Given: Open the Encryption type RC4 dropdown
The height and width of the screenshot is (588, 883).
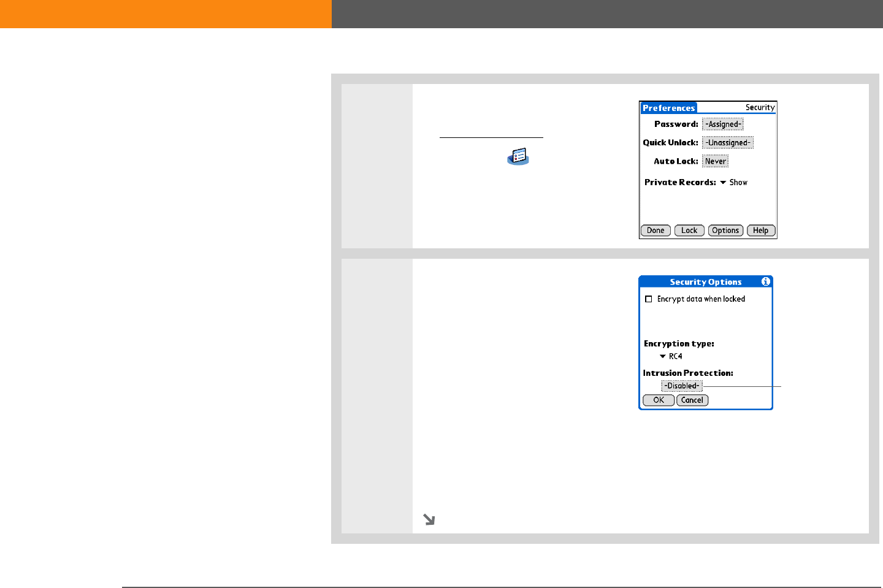Looking at the screenshot, I should pyautogui.click(x=671, y=356).
